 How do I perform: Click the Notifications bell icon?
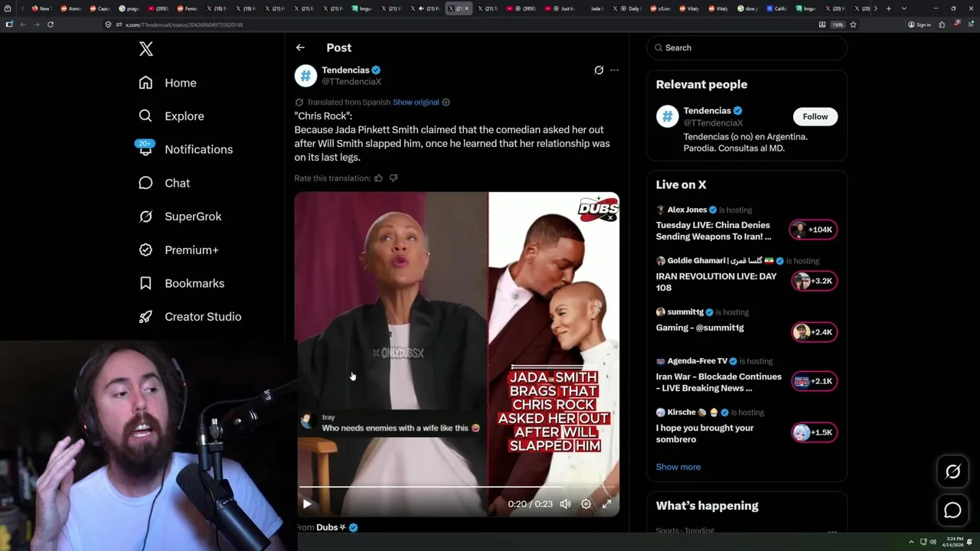(145, 150)
